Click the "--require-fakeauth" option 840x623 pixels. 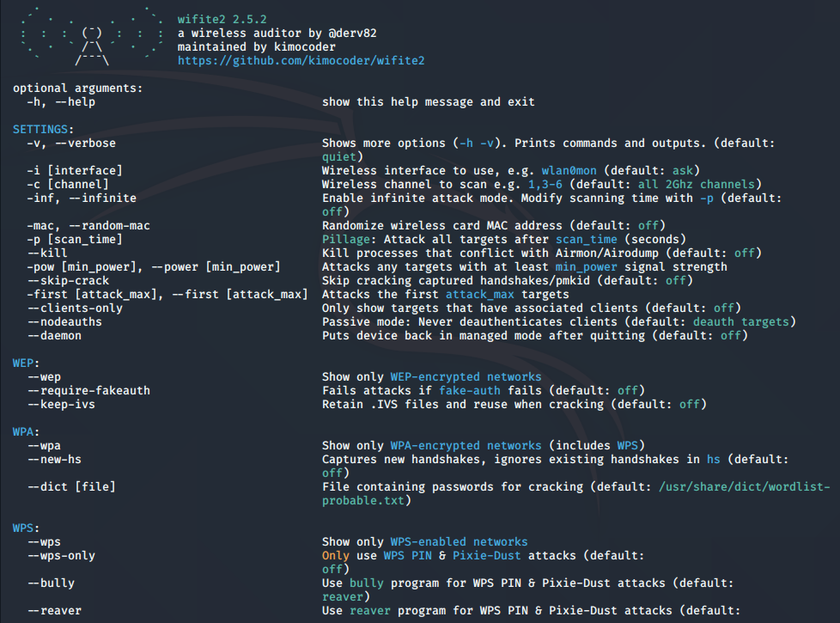(88, 391)
